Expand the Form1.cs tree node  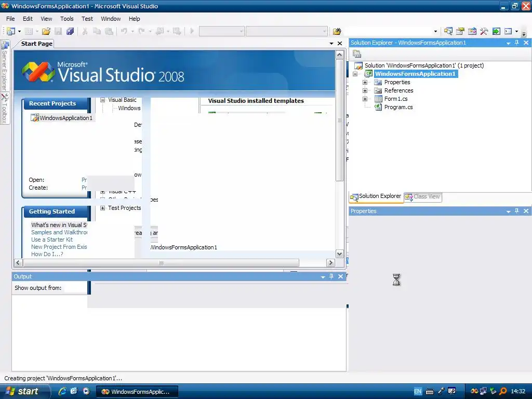point(365,99)
